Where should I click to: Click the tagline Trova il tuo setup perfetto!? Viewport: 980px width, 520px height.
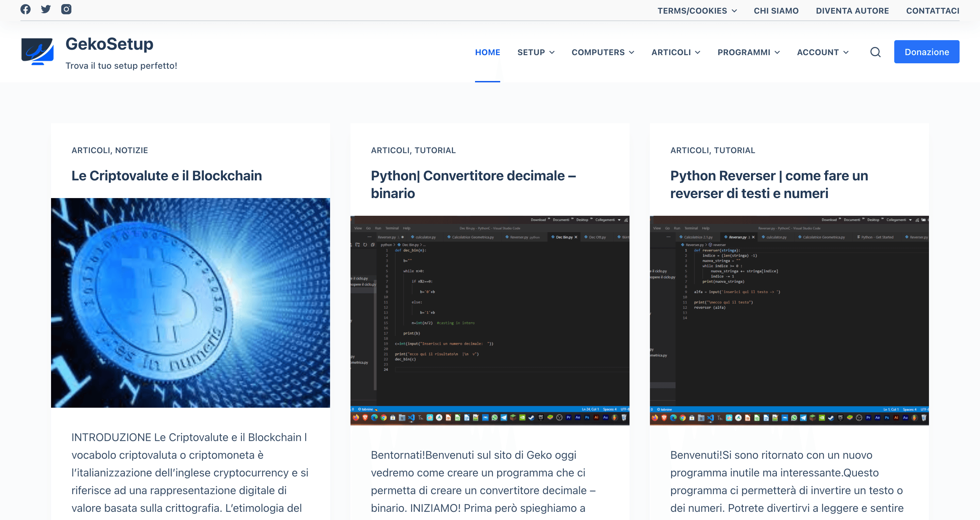pos(121,65)
